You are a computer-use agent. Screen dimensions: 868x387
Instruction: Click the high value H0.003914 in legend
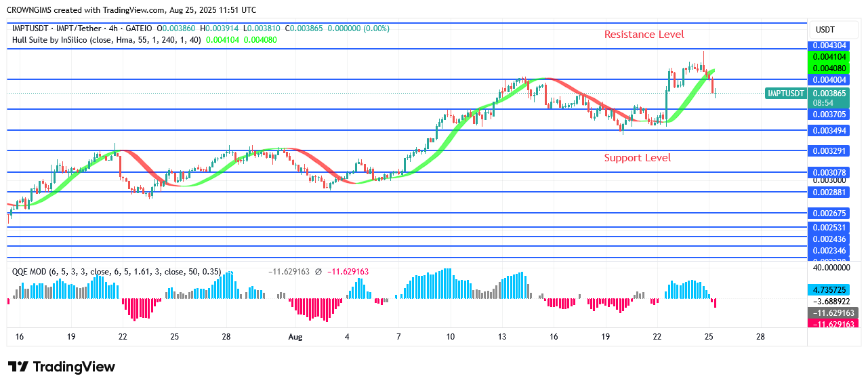(x=221, y=28)
